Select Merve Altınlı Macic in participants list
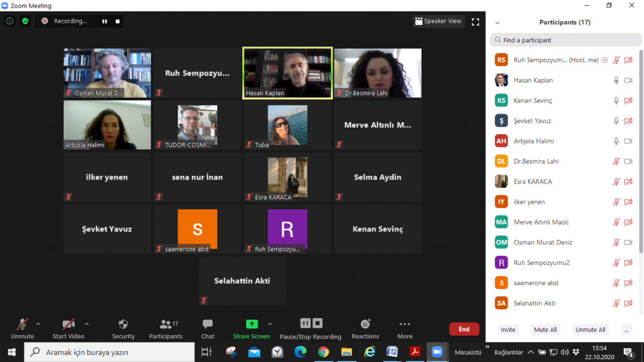Screen dimensions: 644x362 tap(564, 222)
